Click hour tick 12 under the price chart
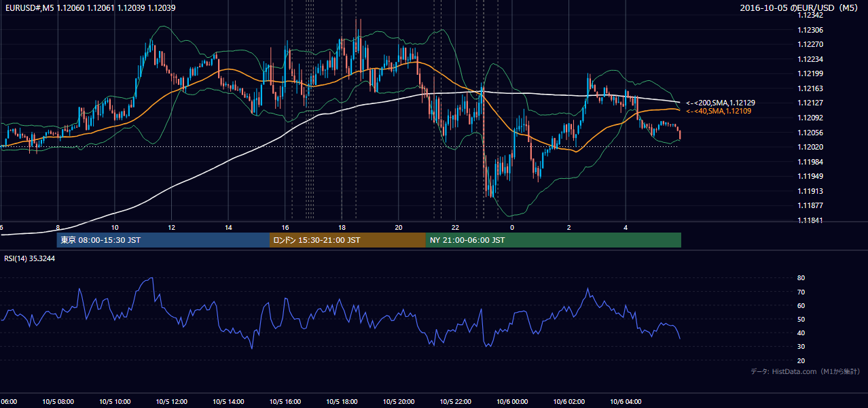Viewport: 868px width, 408px height. pos(172,227)
